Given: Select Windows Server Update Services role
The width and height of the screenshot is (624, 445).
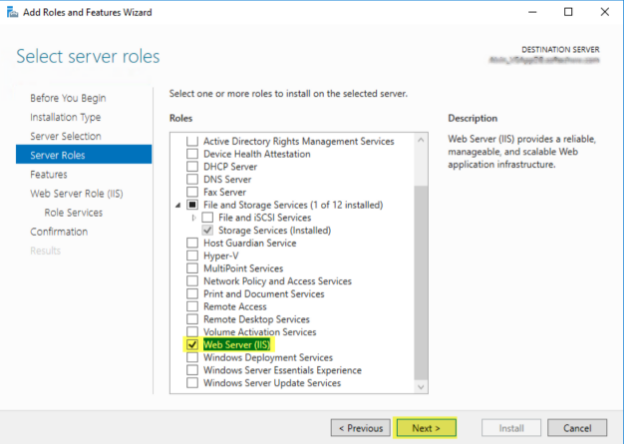Looking at the screenshot, I should click(x=192, y=383).
